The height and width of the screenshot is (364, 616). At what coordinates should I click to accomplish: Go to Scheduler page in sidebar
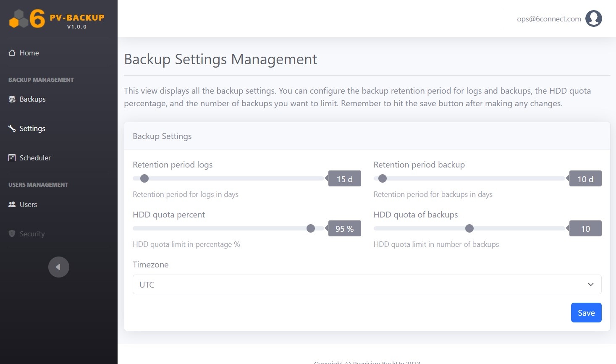[35, 158]
